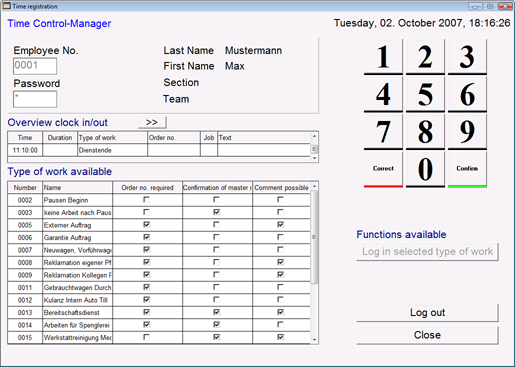Tap keypad digit 9
This screenshot has height=367, width=515.
467,132
